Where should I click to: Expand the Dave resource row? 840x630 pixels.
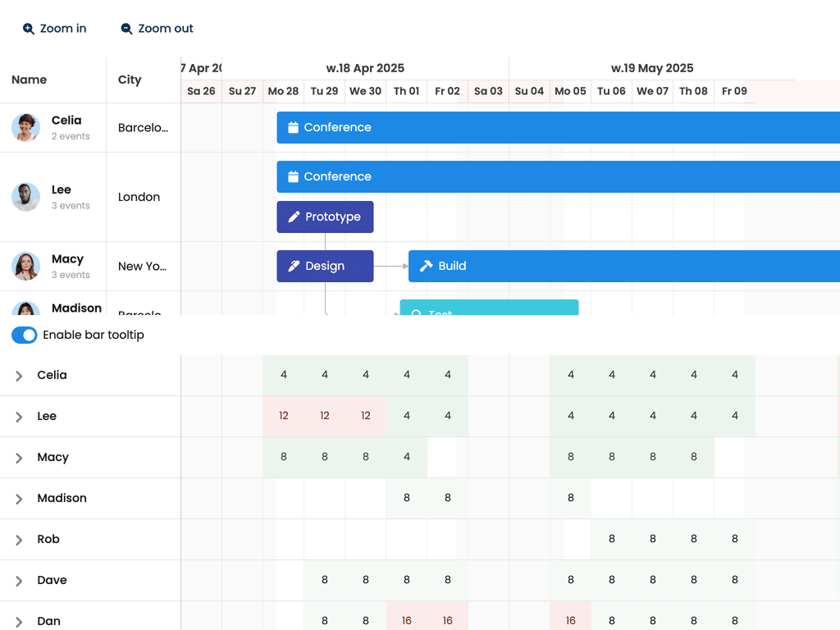19,581
